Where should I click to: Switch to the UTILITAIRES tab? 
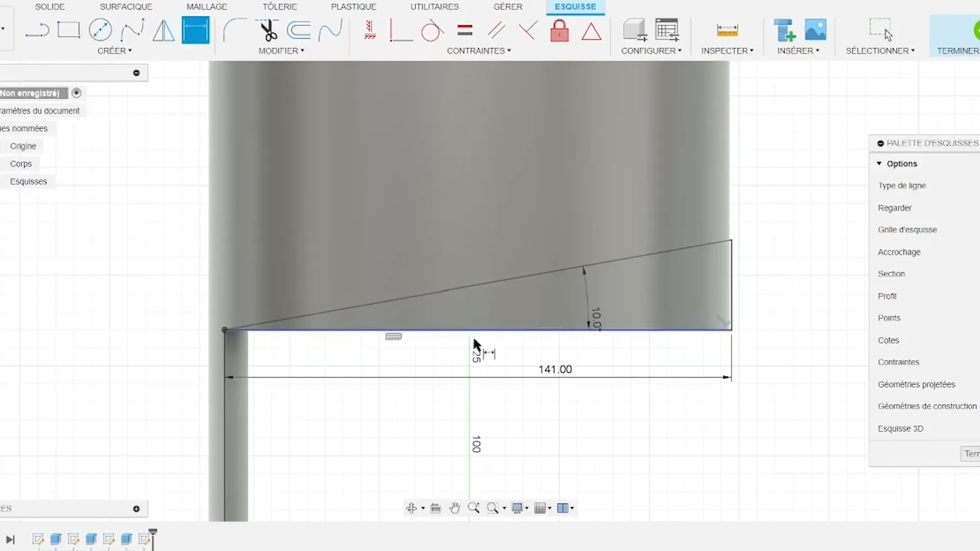434,7
